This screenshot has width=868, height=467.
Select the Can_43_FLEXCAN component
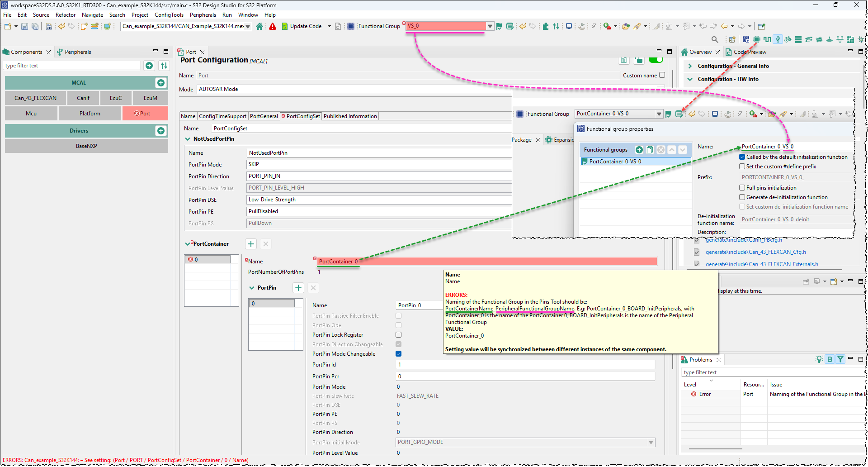36,98
